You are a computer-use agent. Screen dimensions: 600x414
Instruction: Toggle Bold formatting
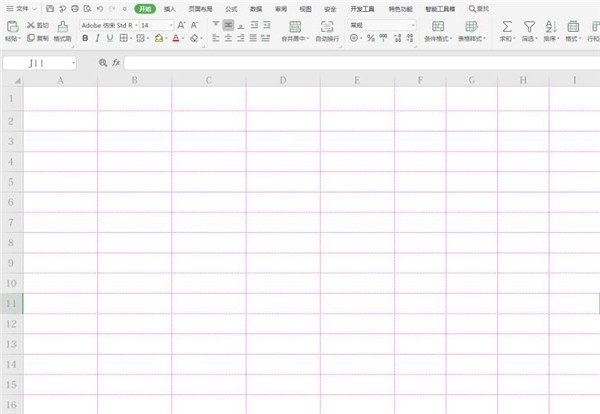pyautogui.click(x=85, y=38)
